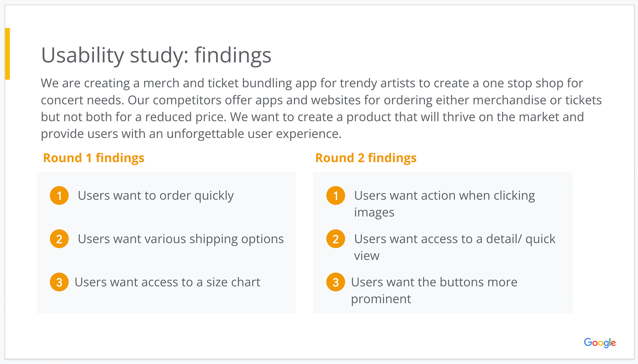The height and width of the screenshot is (364, 638).
Task: Click the Round 1 findings gray panel background
Action: coord(166,242)
